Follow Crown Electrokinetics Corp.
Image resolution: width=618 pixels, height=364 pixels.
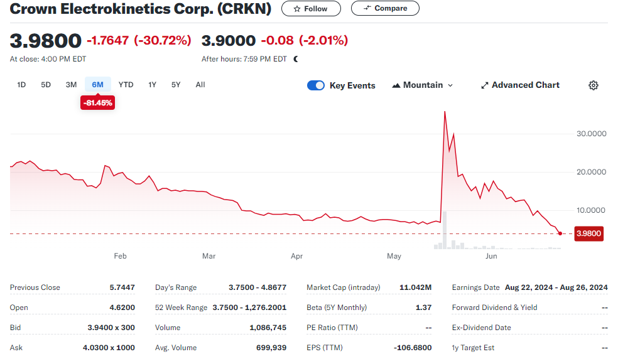click(311, 8)
